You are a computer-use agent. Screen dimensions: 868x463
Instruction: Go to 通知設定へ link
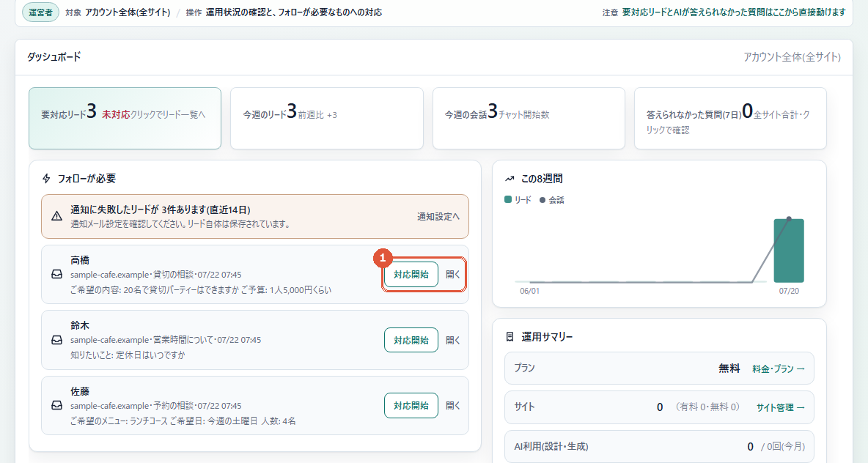[438, 217]
